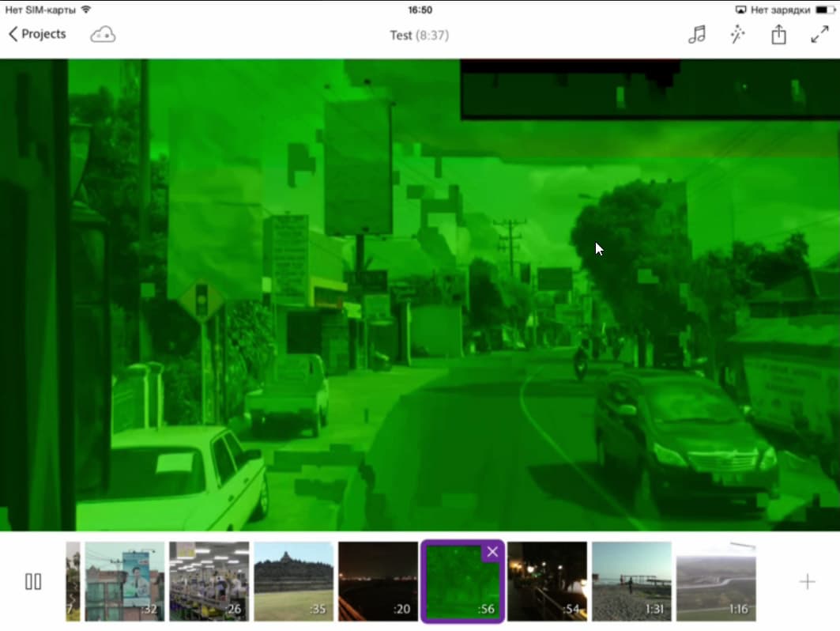This screenshot has height=631, width=840.
Task: Select the green :56 clip thumbnail
Action: pyautogui.click(x=462, y=582)
